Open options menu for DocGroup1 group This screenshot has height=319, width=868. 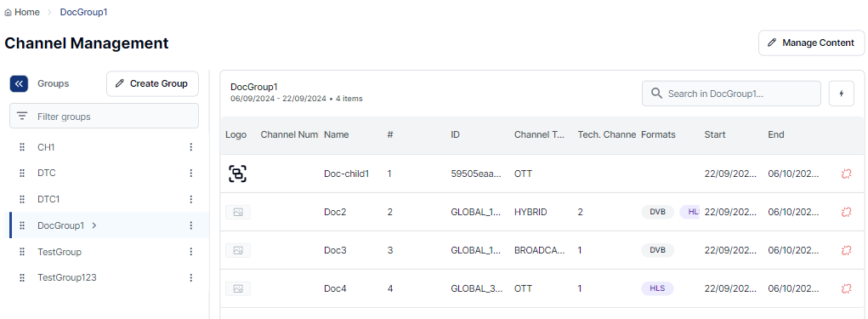click(x=191, y=225)
